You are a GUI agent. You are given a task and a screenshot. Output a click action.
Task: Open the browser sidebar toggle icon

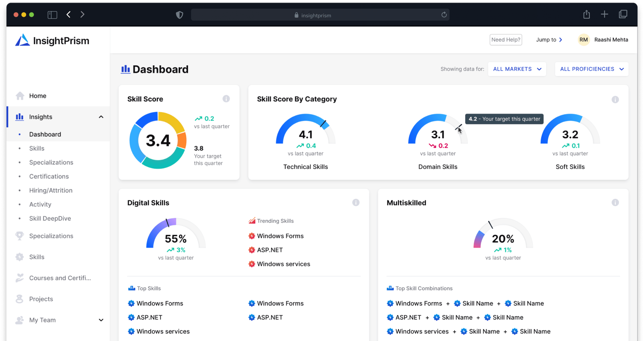pyautogui.click(x=52, y=15)
